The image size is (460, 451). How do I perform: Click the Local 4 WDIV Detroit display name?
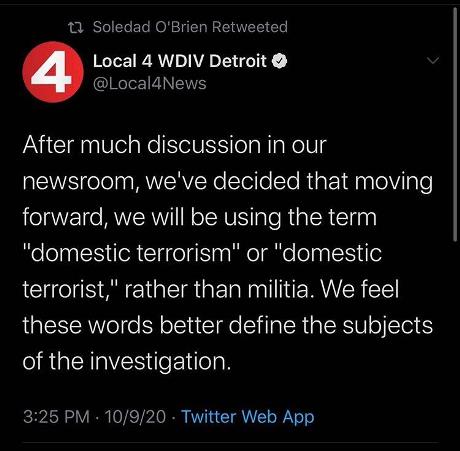(x=180, y=61)
